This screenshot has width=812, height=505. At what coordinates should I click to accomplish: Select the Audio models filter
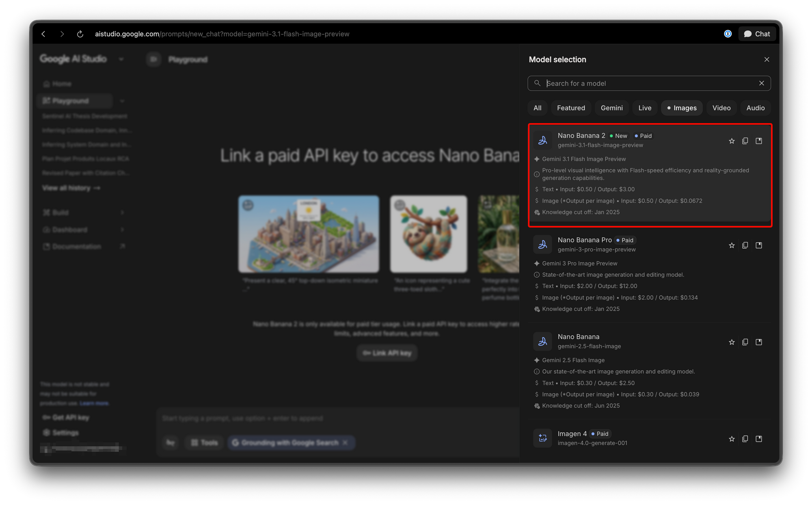[x=756, y=108]
